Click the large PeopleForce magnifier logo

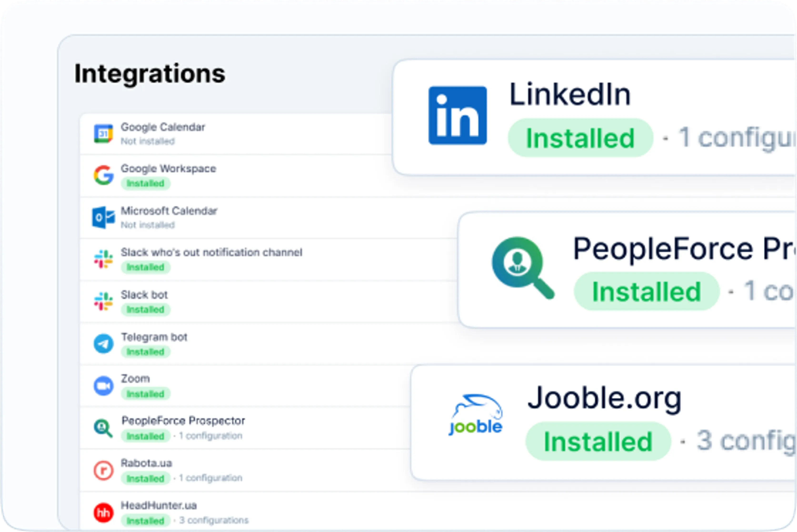coord(523,268)
